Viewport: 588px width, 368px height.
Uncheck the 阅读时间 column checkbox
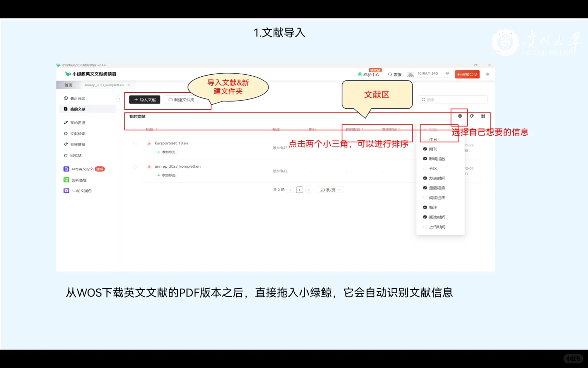pos(425,217)
